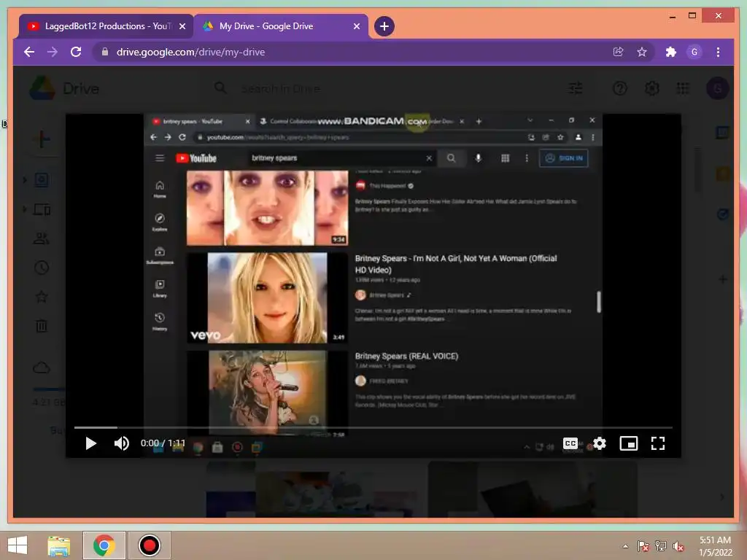747x560 pixels.
Task: Open Storage cloud sidebar icon
Action: (42, 367)
